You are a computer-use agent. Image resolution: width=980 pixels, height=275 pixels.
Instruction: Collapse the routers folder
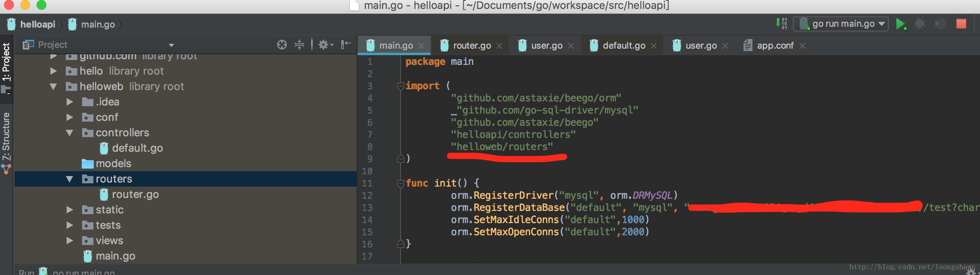coord(69,179)
